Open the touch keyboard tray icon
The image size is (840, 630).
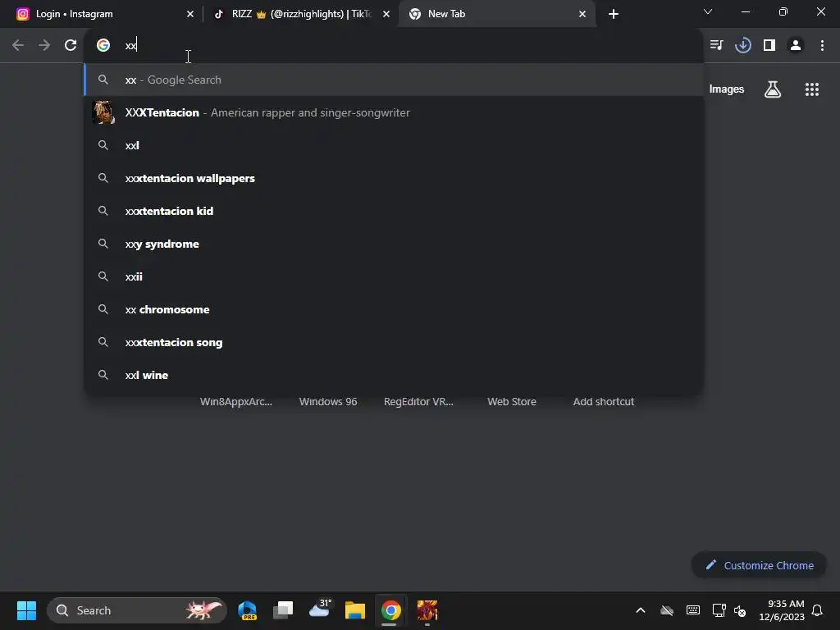[x=692, y=610]
